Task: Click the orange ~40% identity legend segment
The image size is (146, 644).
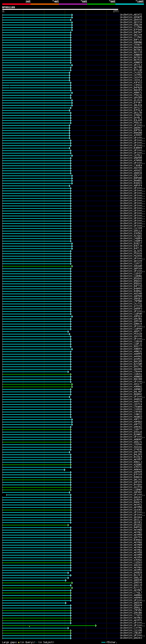Action: point(45,4)
